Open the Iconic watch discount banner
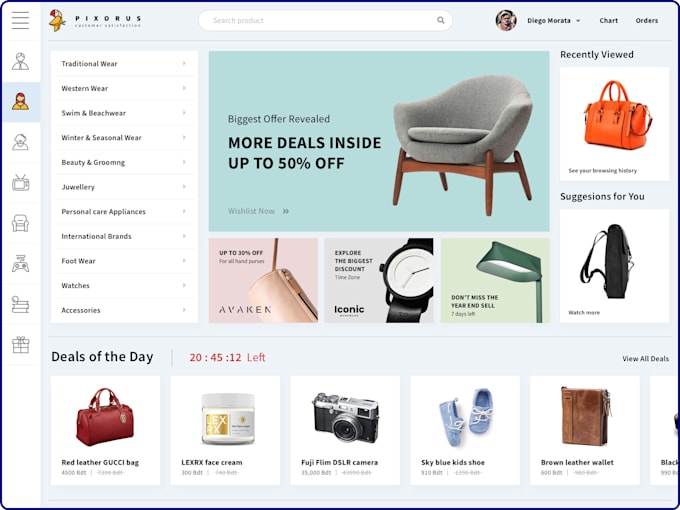The width and height of the screenshot is (680, 510). coord(379,280)
